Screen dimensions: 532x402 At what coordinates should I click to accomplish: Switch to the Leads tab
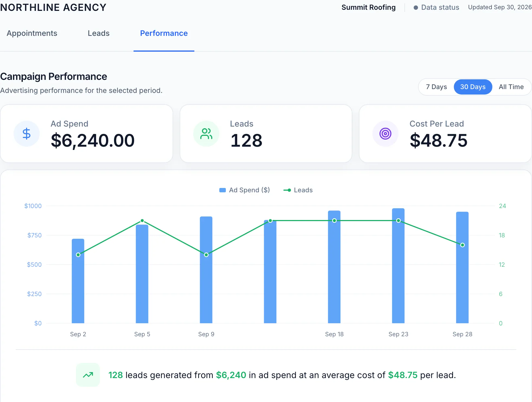(99, 33)
